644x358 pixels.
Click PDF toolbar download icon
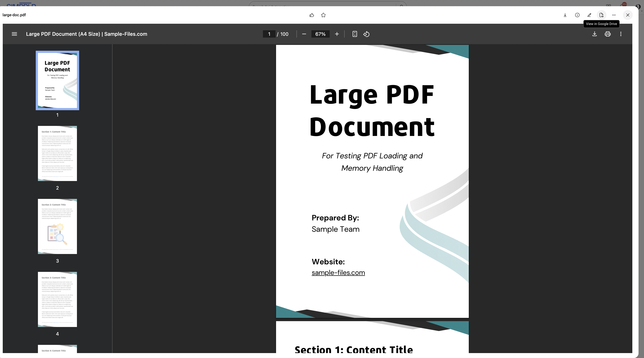click(595, 34)
